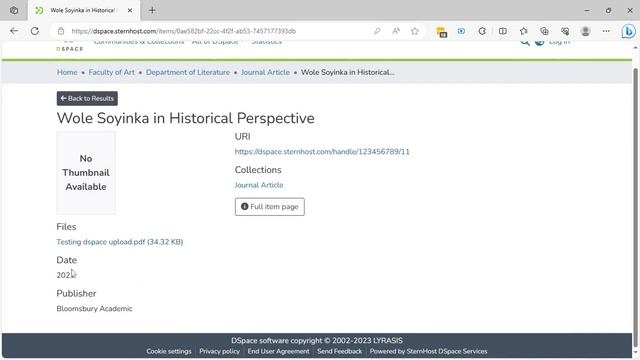Open End User Agreement footer link
The image size is (640, 360).
(278, 351)
